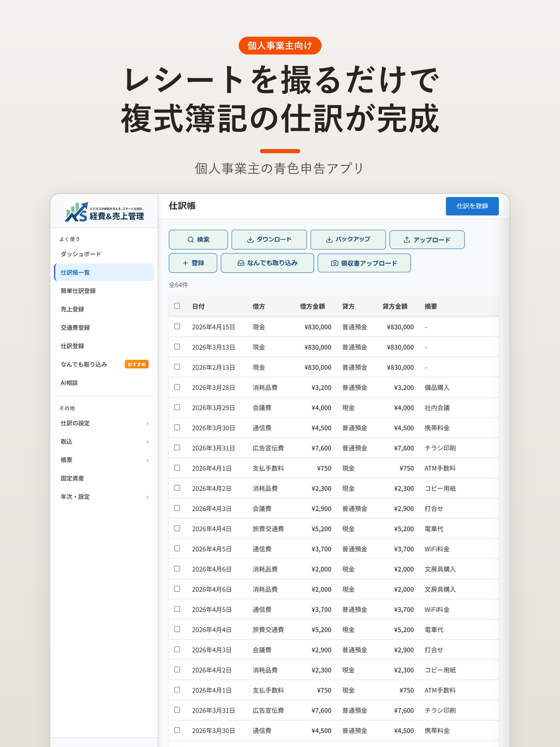560x747 pixels.
Task: Click the blue 仕訳を登録 button
Action: 472,206
